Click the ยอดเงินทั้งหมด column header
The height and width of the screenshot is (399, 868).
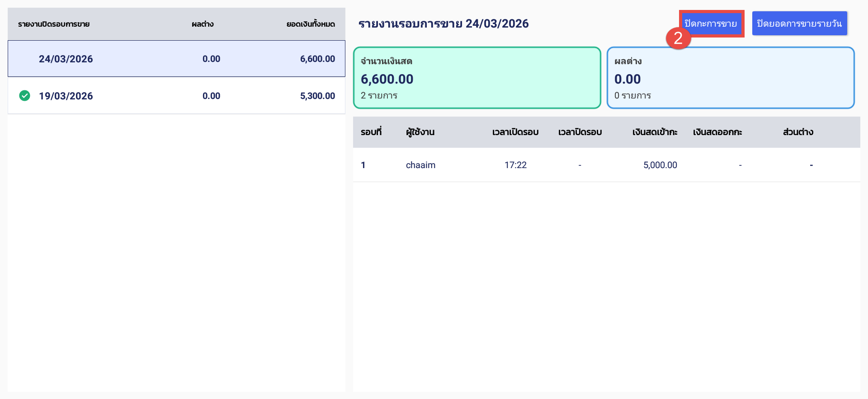311,24
